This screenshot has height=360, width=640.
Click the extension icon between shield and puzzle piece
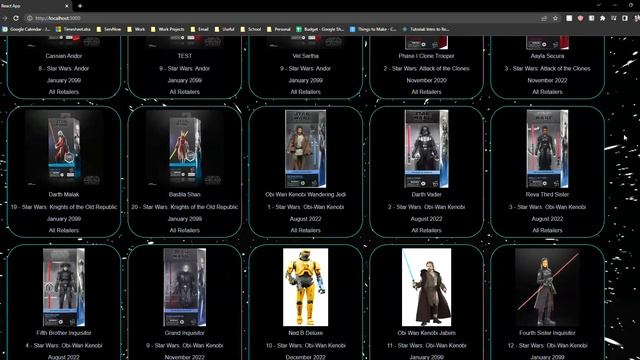(x=591, y=18)
